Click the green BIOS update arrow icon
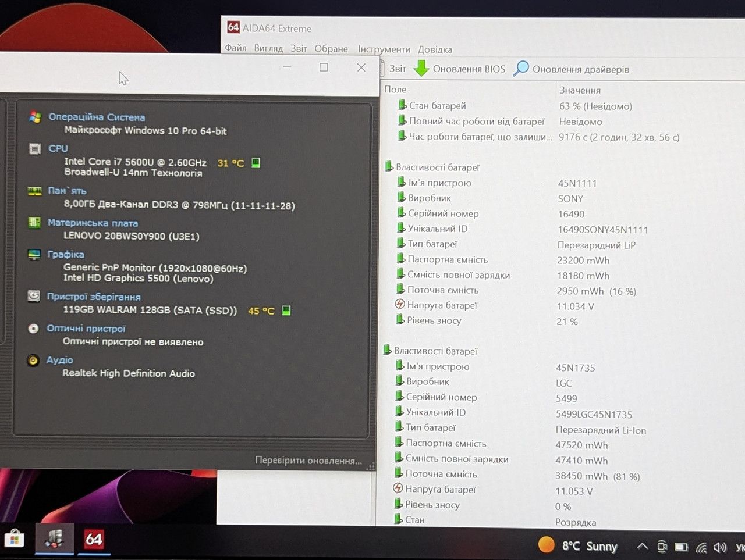The image size is (745, 560). [421, 68]
